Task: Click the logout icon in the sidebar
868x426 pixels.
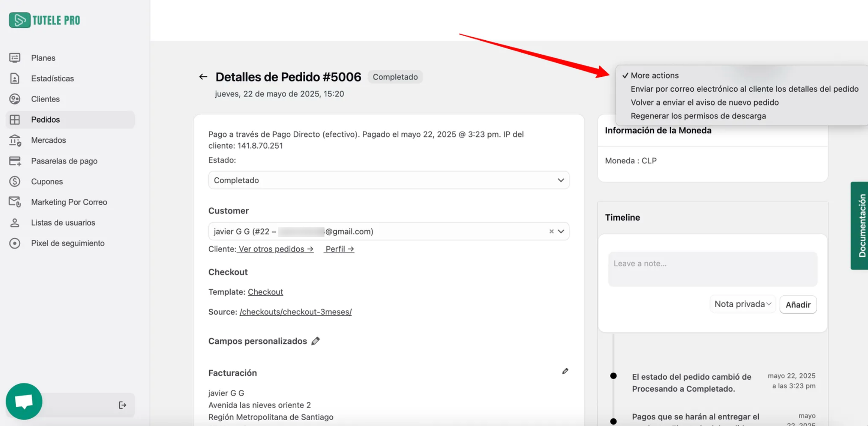Action: tap(122, 405)
